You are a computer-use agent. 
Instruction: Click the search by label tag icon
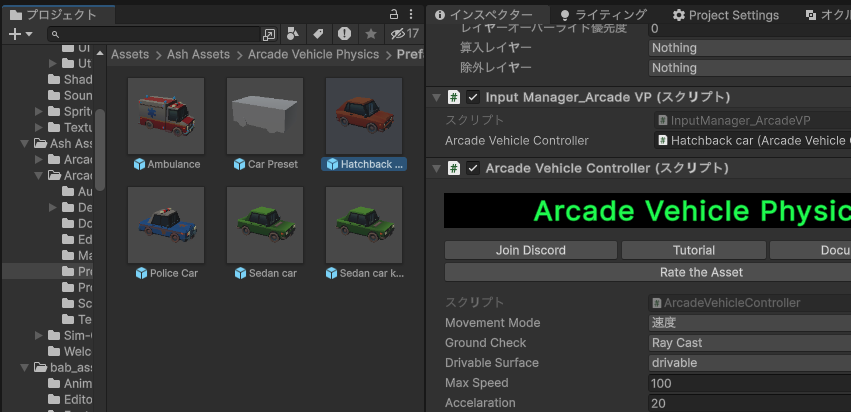(x=318, y=34)
